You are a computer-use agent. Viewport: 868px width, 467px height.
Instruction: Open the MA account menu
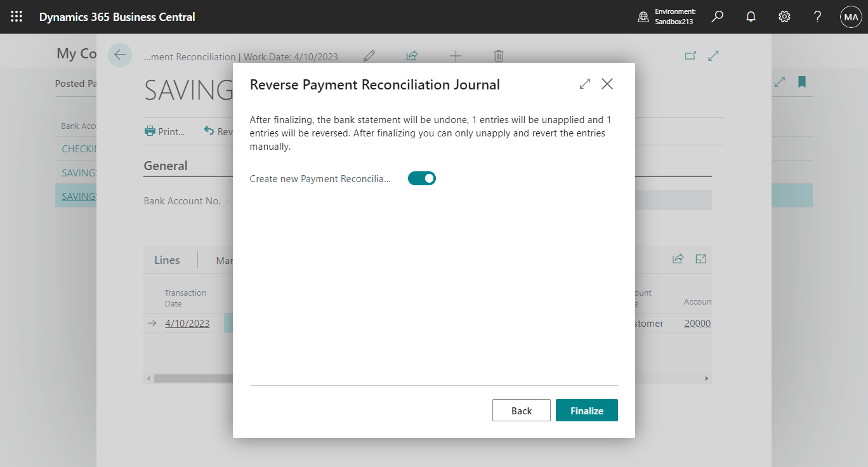pyautogui.click(x=851, y=16)
